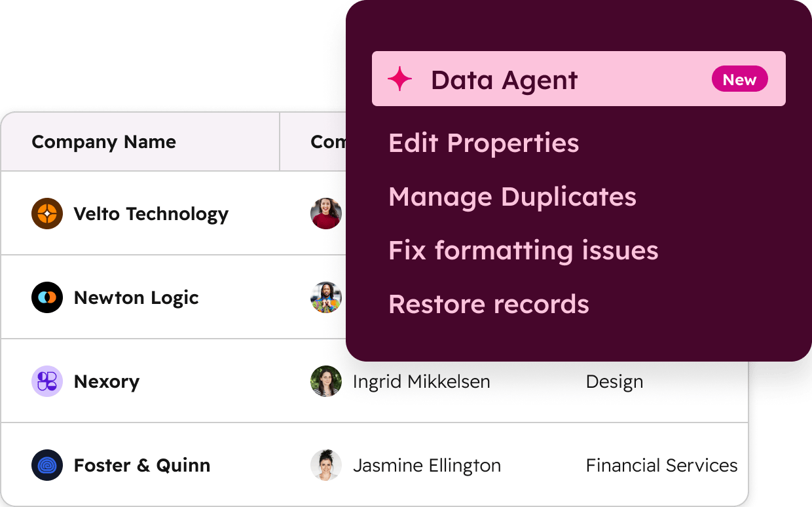The height and width of the screenshot is (507, 812).
Task: Click Jasmine Ellington's avatar photo
Action: tap(325, 465)
